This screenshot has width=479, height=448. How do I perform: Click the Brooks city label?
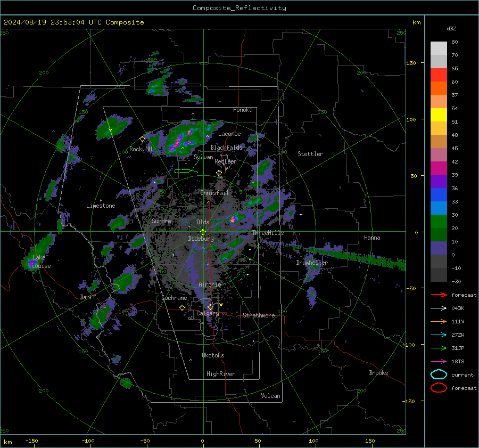[x=378, y=373]
